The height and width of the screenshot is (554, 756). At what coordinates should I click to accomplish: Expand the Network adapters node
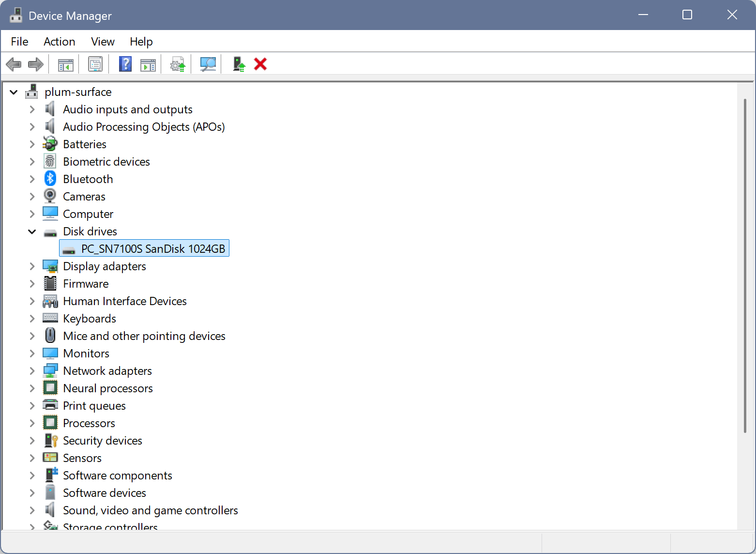pos(32,371)
